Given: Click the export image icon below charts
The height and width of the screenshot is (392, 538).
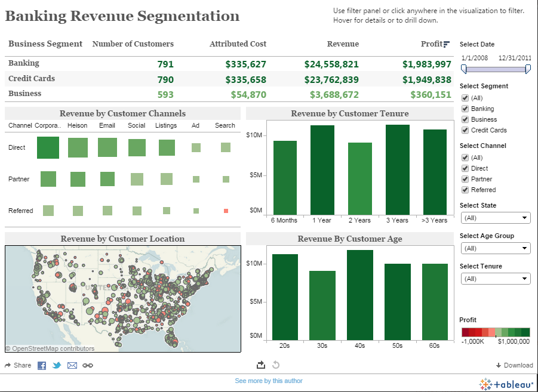Looking at the screenshot, I should 261,365.
